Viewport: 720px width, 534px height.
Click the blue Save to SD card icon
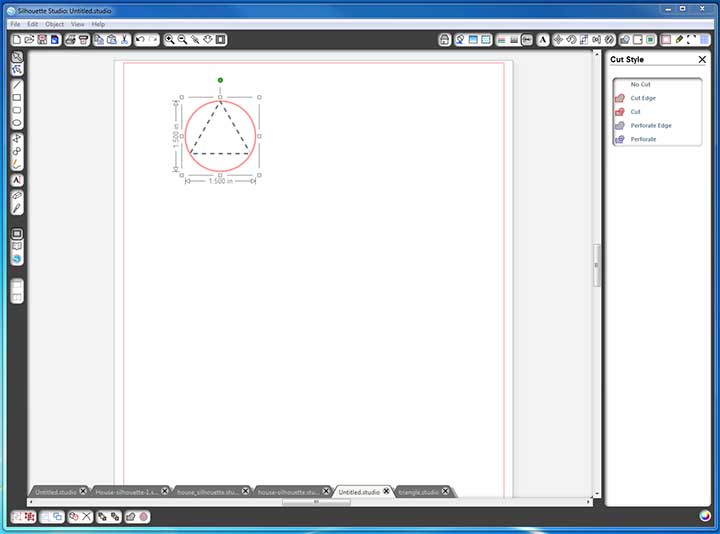click(x=55, y=40)
